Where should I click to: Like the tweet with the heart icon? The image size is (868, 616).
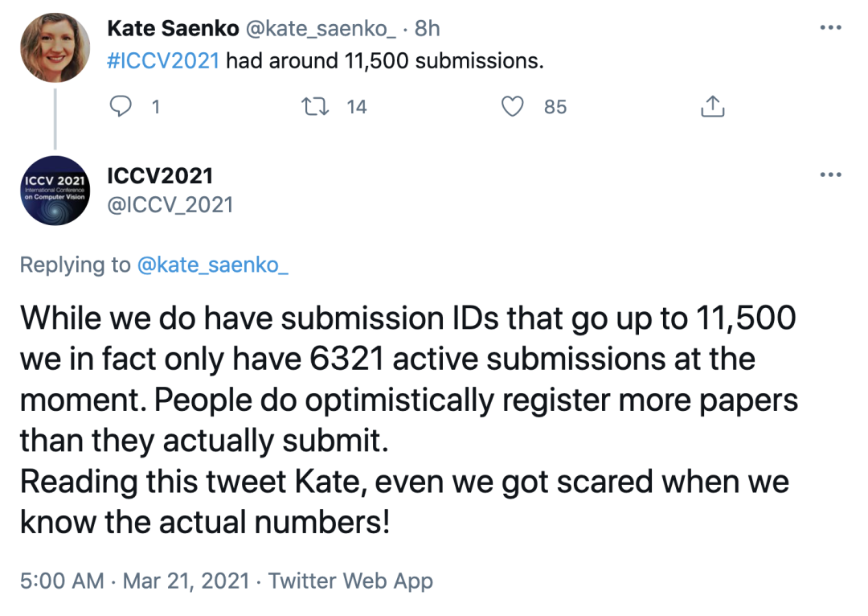(513, 106)
